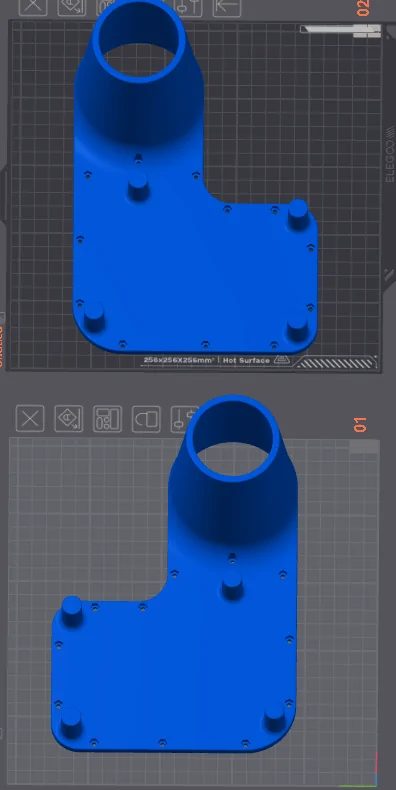396x790 pixels.
Task: Auto-orient objects on plate 01
Action: [x=69, y=419]
